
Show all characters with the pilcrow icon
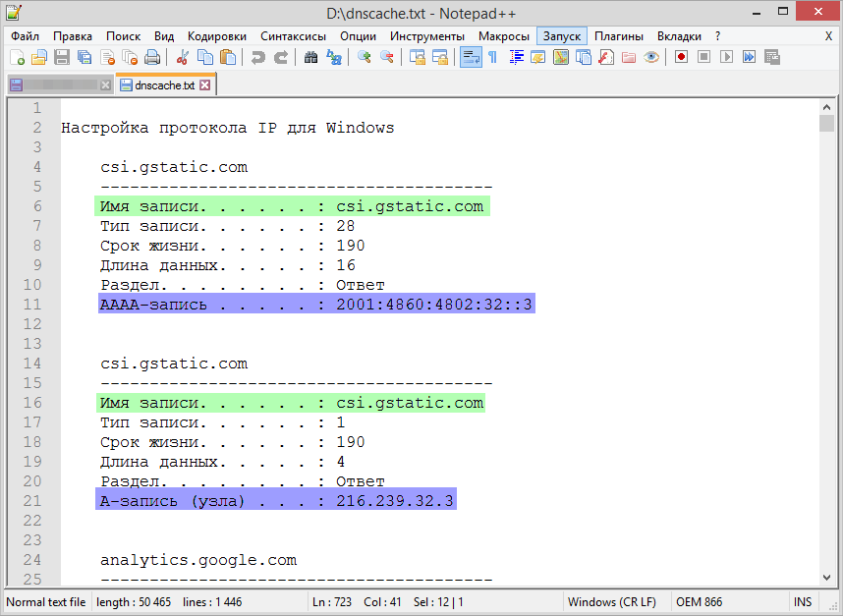click(492, 57)
